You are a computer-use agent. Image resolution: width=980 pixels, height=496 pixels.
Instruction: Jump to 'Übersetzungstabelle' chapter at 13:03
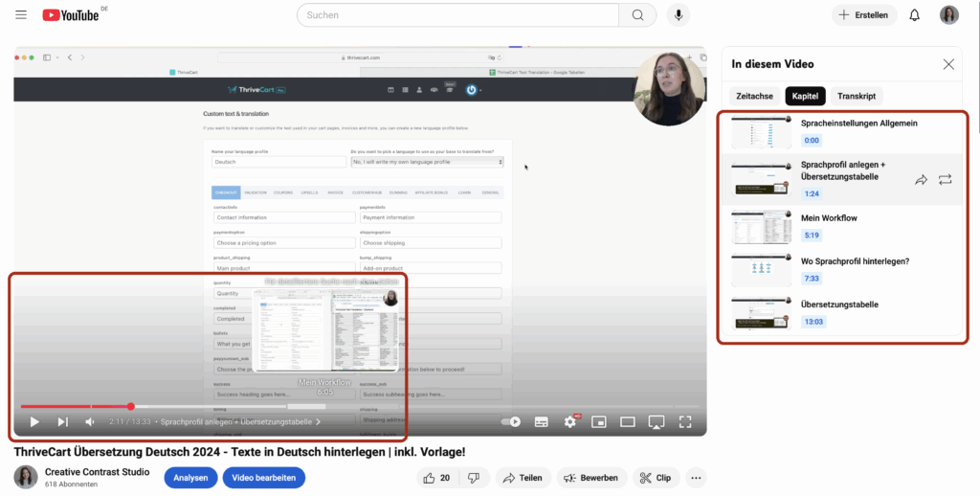pyautogui.click(x=841, y=313)
